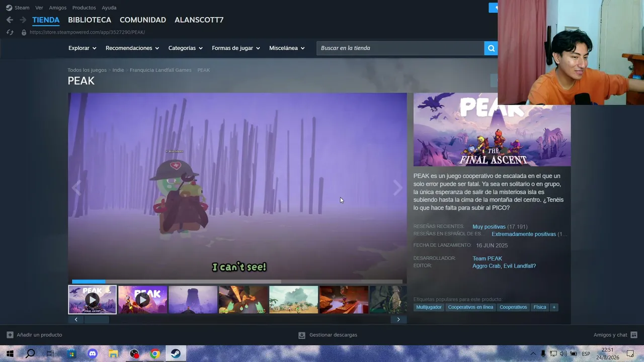The width and height of the screenshot is (644, 362).
Task: Go back with the Steam back arrow
Action: point(10,20)
